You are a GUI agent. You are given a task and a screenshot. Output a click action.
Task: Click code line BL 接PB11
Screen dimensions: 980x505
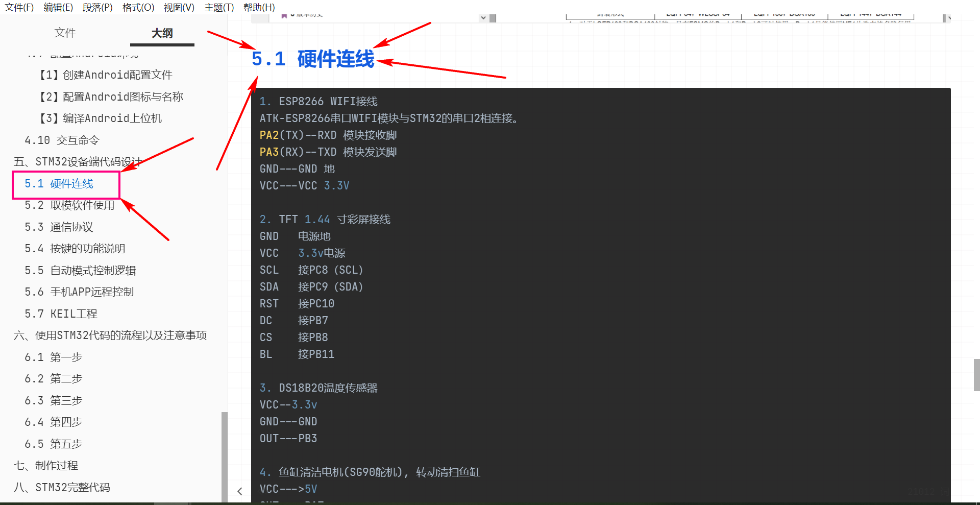[x=297, y=354]
